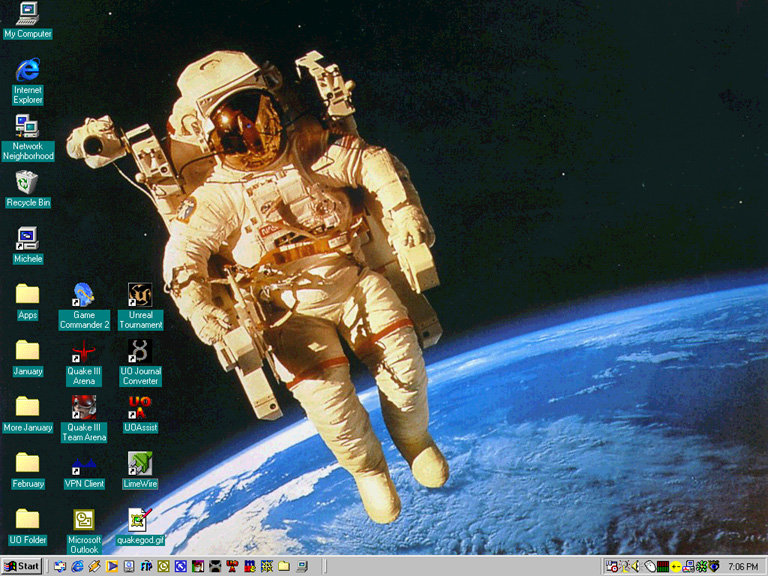The image size is (768, 576).
Task: Select the Network Neighborhood icon
Action: 27,138
